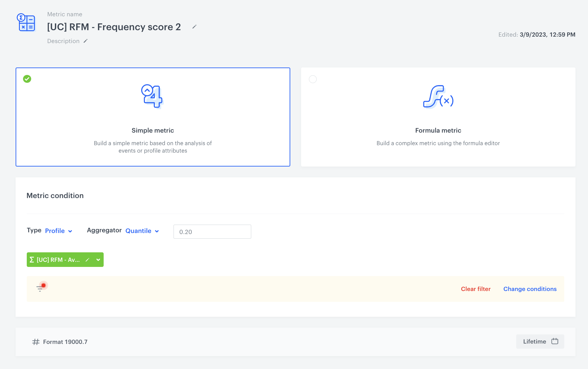The height and width of the screenshot is (369, 588).
Task: Edit the metric name with pencil icon
Action: pyautogui.click(x=194, y=27)
